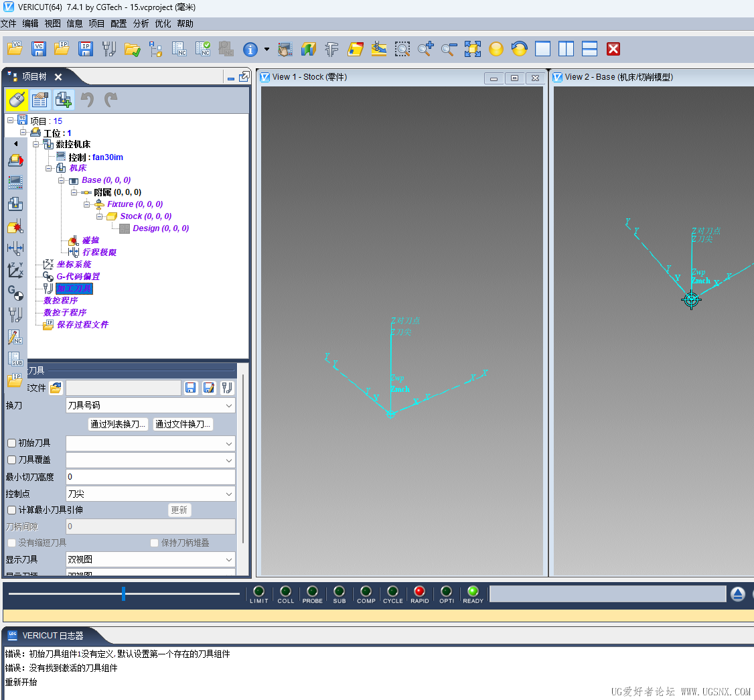
Task: Click the open tool file folder icon
Action: click(x=56, y=388)
